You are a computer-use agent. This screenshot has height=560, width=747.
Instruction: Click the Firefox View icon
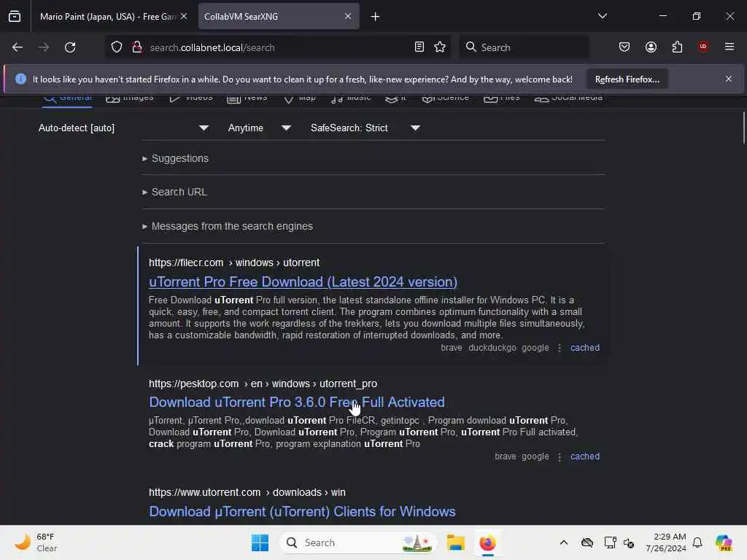click(x=15, y=17)
